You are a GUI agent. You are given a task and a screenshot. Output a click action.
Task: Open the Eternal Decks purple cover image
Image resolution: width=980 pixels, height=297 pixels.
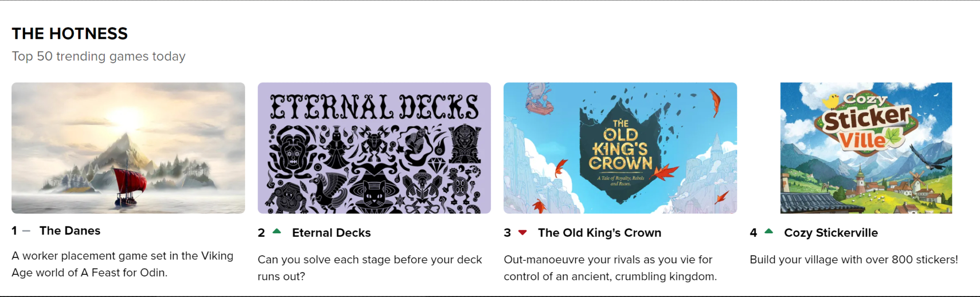374,148
